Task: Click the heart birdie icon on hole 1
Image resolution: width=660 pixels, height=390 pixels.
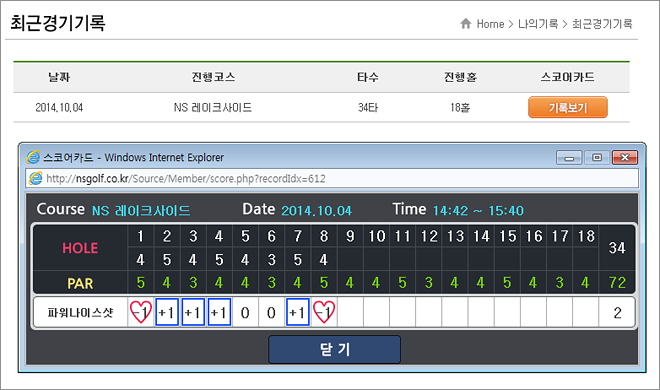Action: [x=141, y=312]
